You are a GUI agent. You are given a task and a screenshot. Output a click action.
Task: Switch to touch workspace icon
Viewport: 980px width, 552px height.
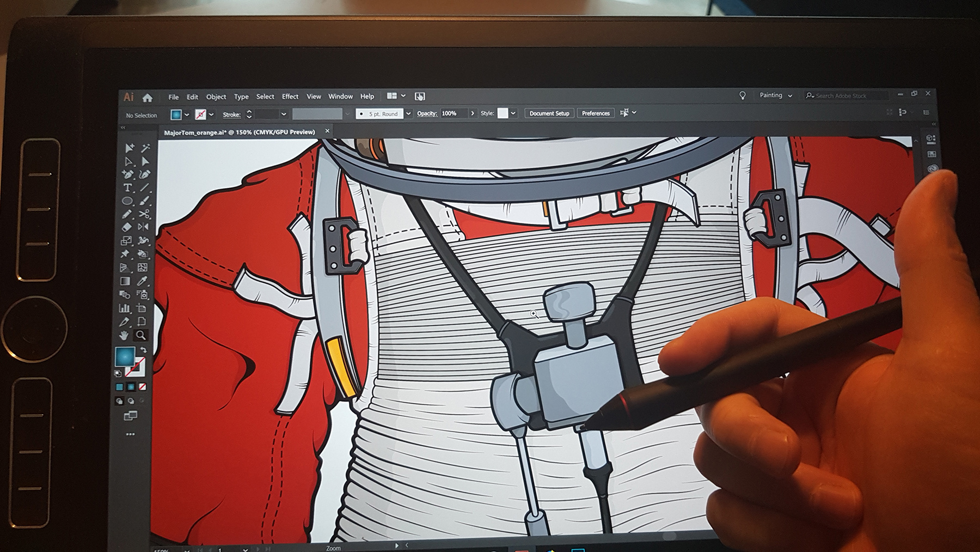420,96
